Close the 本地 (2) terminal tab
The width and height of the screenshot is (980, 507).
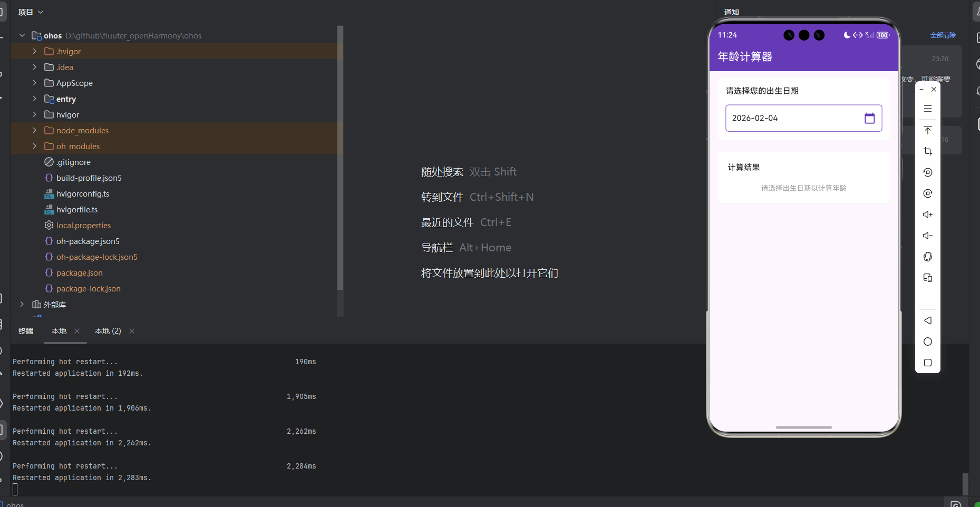point(132,331)
